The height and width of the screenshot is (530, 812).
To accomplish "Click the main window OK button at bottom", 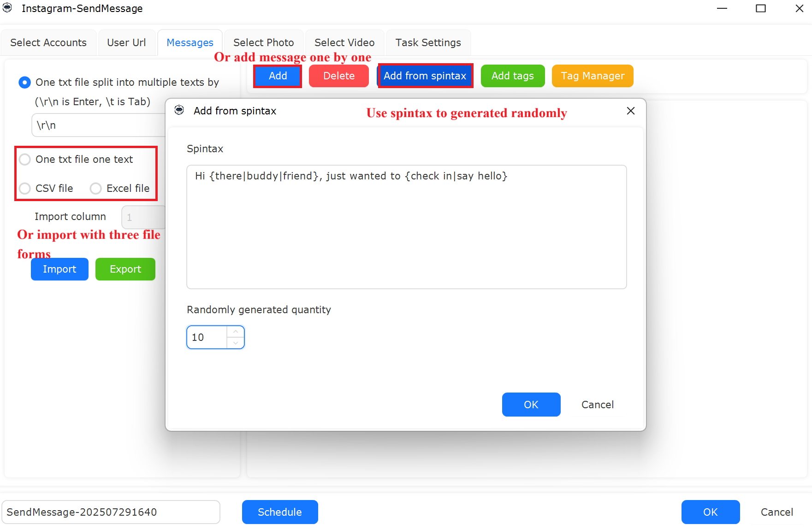I will 711,512.
